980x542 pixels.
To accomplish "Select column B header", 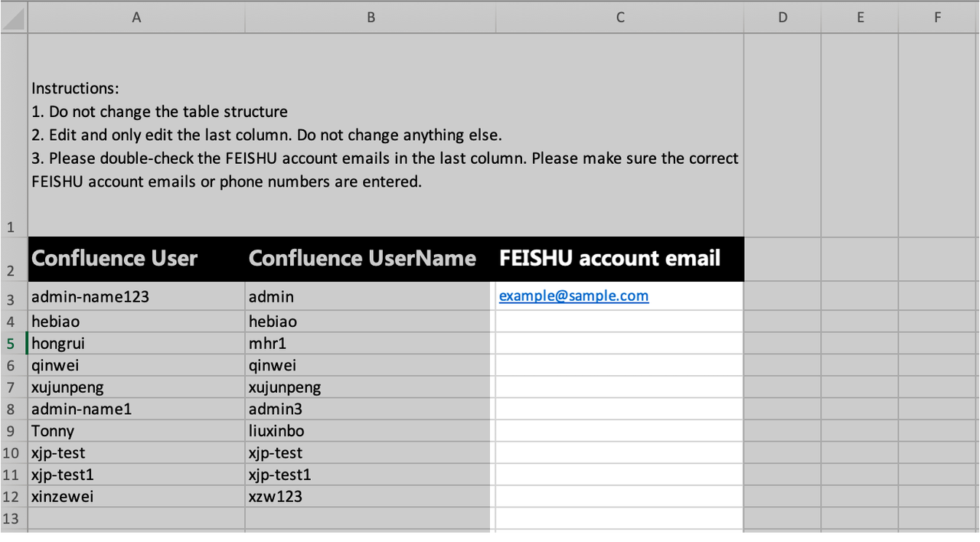I will (371, 18).
